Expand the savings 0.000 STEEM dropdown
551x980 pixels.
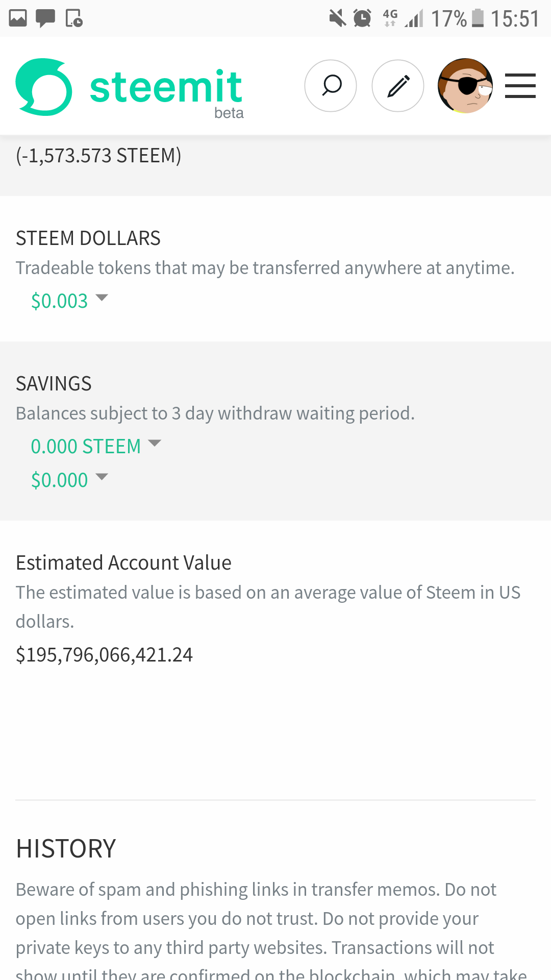96,446
